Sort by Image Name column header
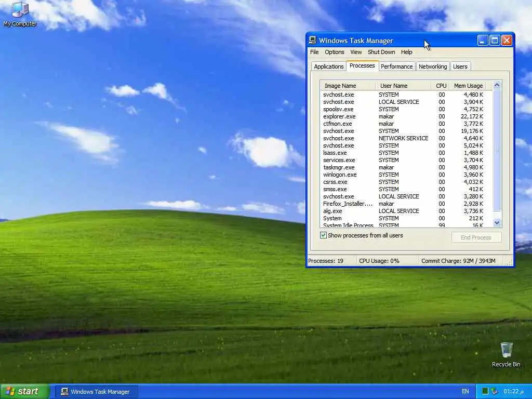The image size is (532, 399). pyautogui.click(x=348, y=86)
